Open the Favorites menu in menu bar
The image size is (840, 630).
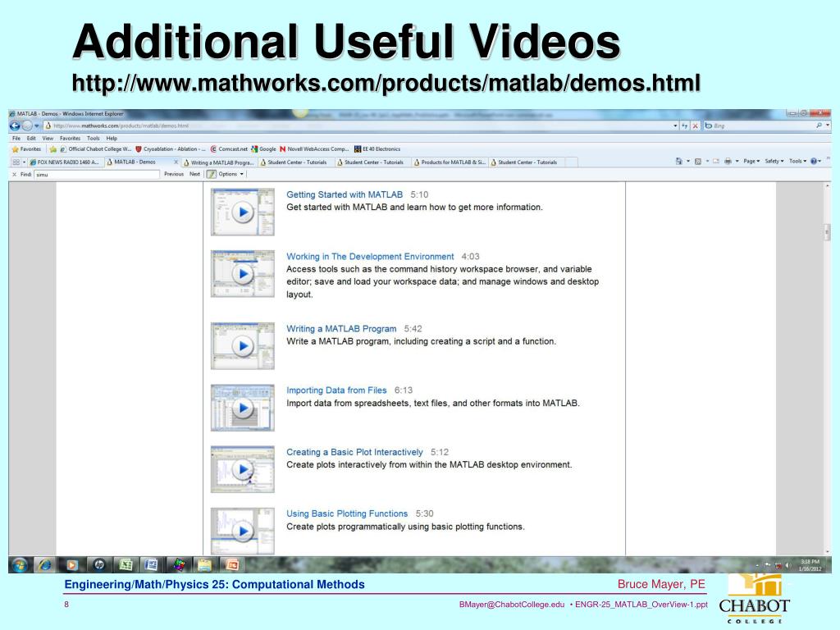70,138
